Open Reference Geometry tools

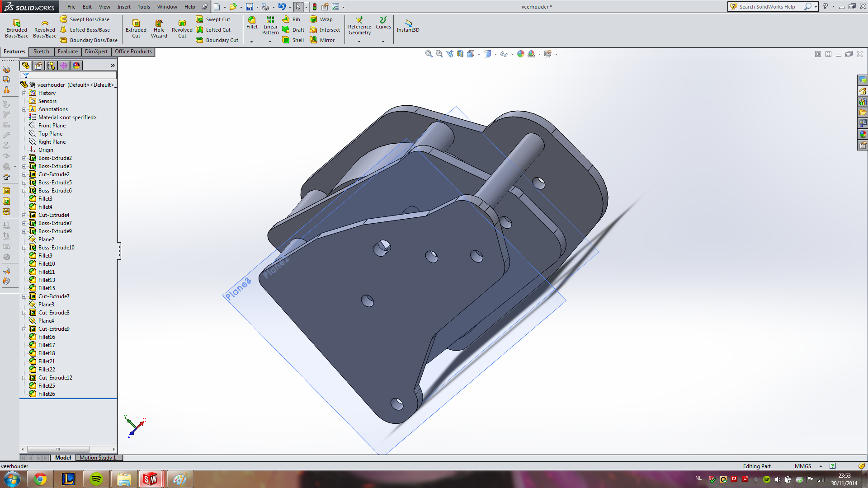[x=359, y=26]
